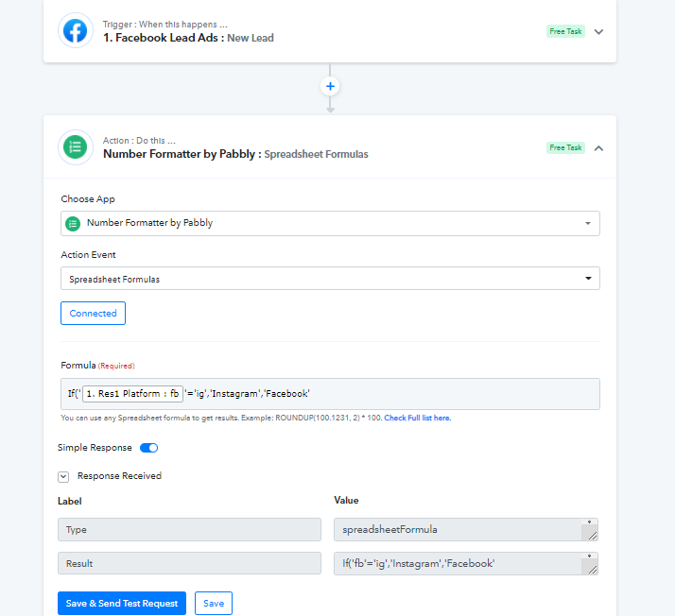Click the Value column heading
The image size is (675, 616).
(346, 501)
